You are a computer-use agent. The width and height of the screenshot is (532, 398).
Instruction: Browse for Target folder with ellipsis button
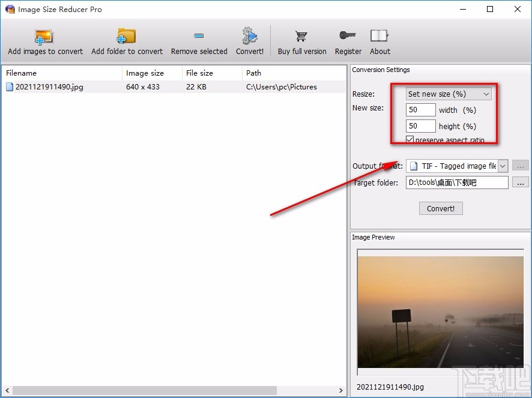[x=521, y=182]
